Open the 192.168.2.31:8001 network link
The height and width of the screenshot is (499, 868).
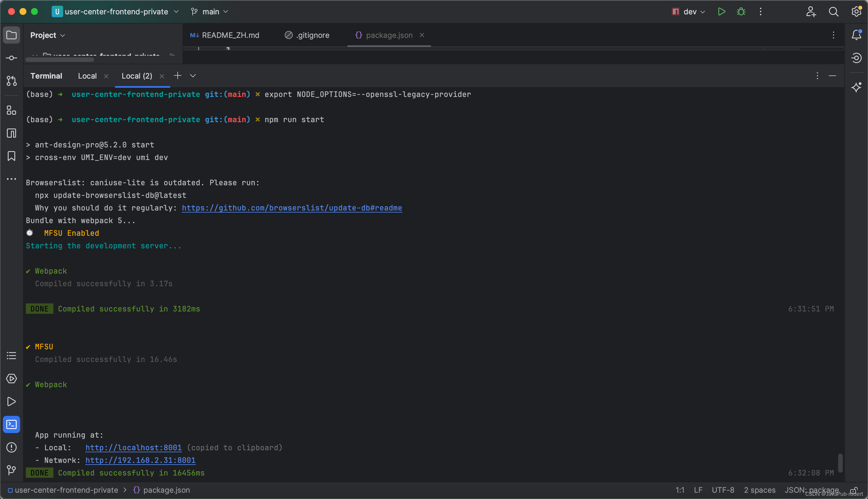(x=140, y=460)
